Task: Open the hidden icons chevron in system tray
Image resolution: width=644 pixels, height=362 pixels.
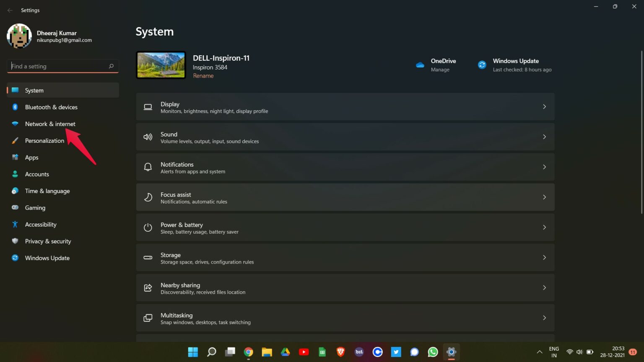Action: (539, 352)
